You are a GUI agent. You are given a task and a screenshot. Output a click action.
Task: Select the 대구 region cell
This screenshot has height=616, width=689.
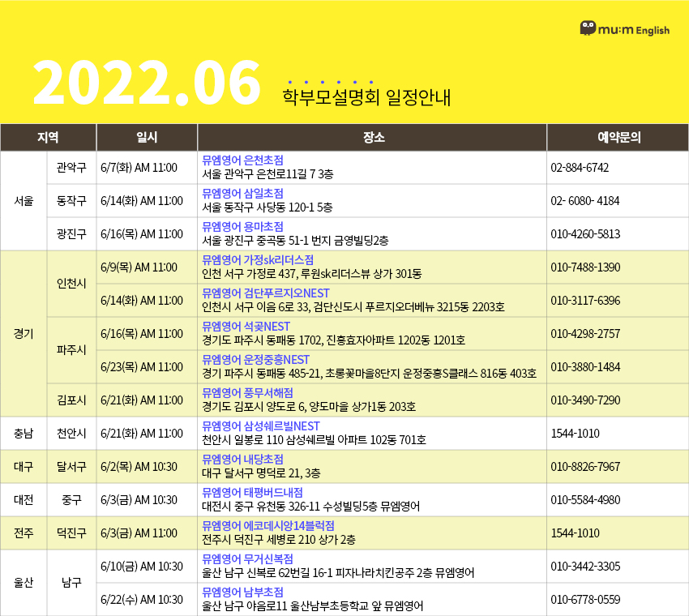coord(24,467)
